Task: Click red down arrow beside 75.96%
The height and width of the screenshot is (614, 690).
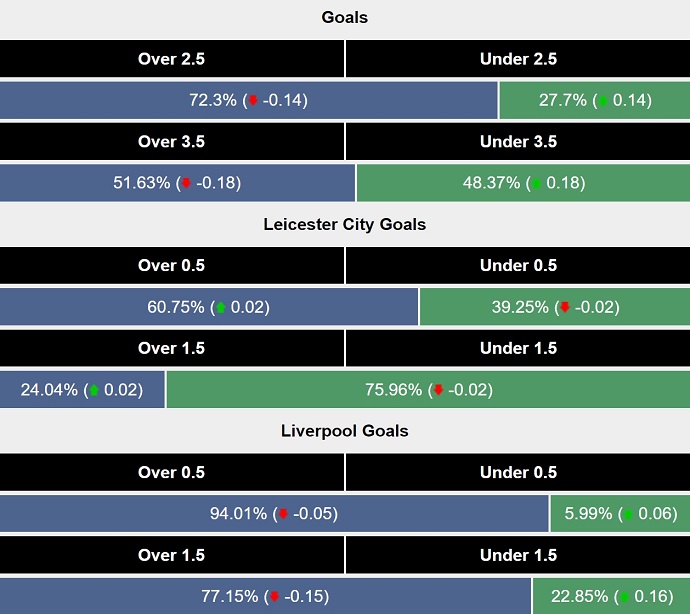Action: (x=436, y=390)
